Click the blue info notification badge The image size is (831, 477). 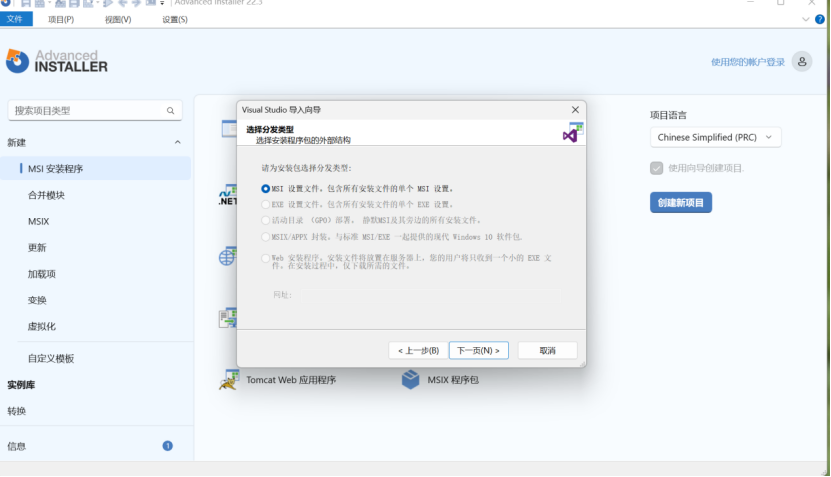coord(167,446)
